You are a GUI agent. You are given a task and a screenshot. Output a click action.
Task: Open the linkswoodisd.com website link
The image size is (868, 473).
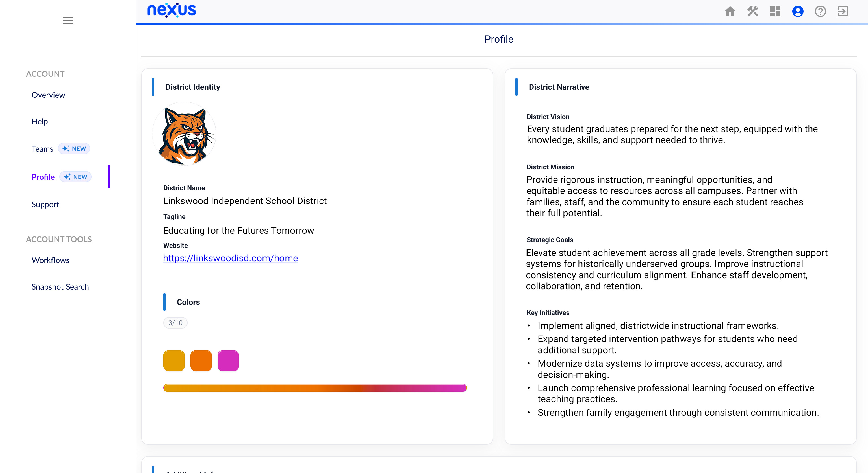coord(230,258)
